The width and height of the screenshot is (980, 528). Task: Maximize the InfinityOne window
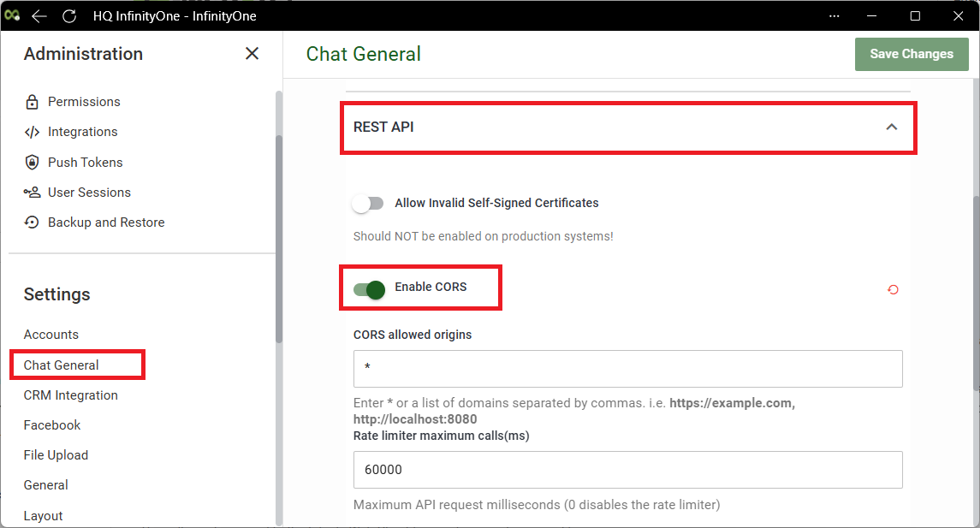tap(915, 16)
